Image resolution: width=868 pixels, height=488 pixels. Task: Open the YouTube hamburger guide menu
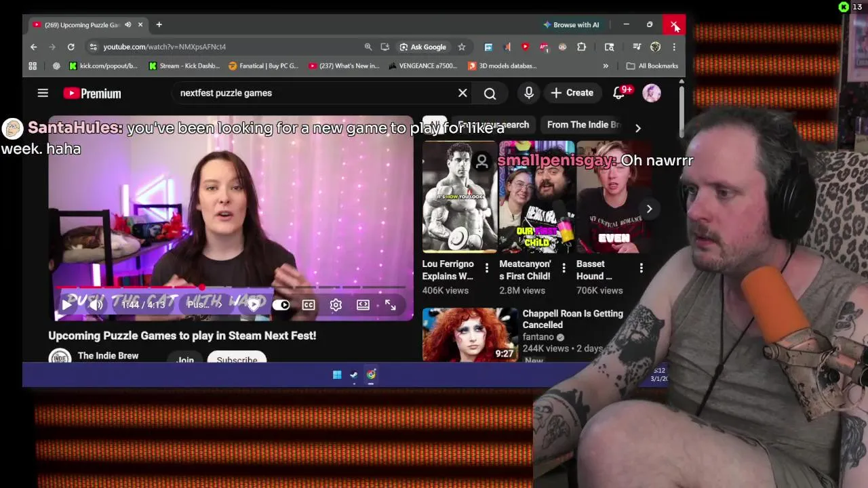pos(43,93)
